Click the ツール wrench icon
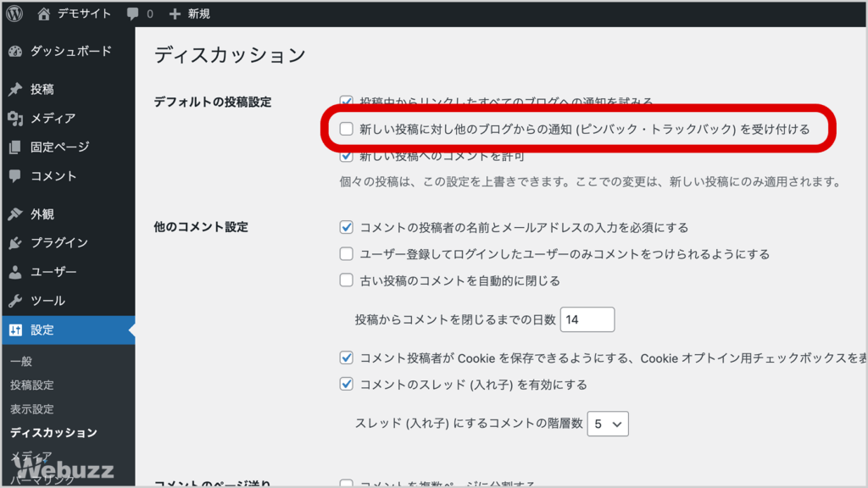868x488 pixels. tap(15, 301)
